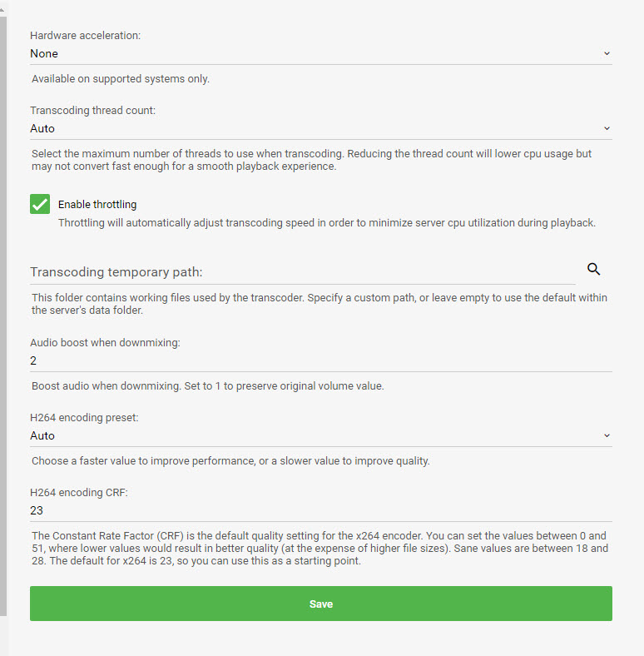Screen dimensions: 644x656
Task: Toggle the Enable throttling checkbox
Action: 40,204
